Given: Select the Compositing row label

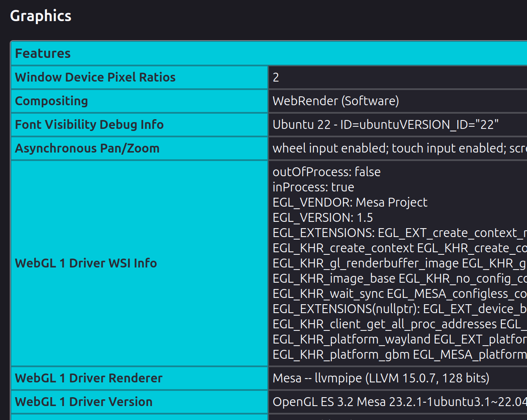Looking at the screenshot, I should pos(52,101).
